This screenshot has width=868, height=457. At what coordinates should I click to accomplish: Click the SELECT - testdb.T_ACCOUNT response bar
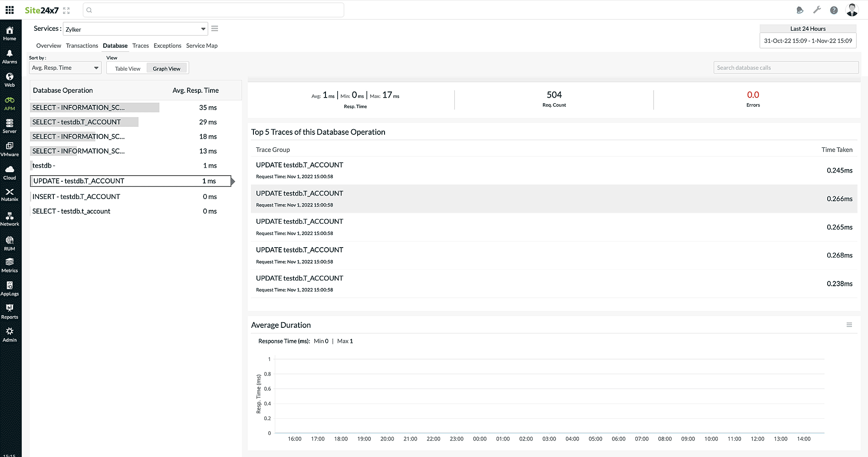pos(84,122)
